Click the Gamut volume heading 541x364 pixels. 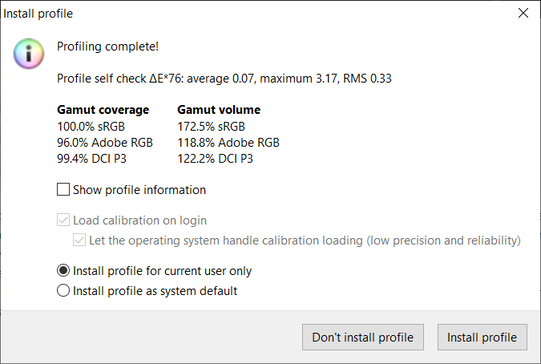(219, 110)
